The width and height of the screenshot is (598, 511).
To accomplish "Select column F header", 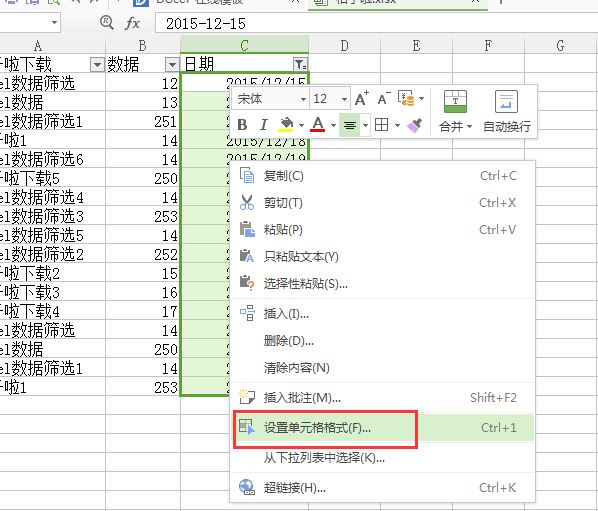I will click(488, 45).
